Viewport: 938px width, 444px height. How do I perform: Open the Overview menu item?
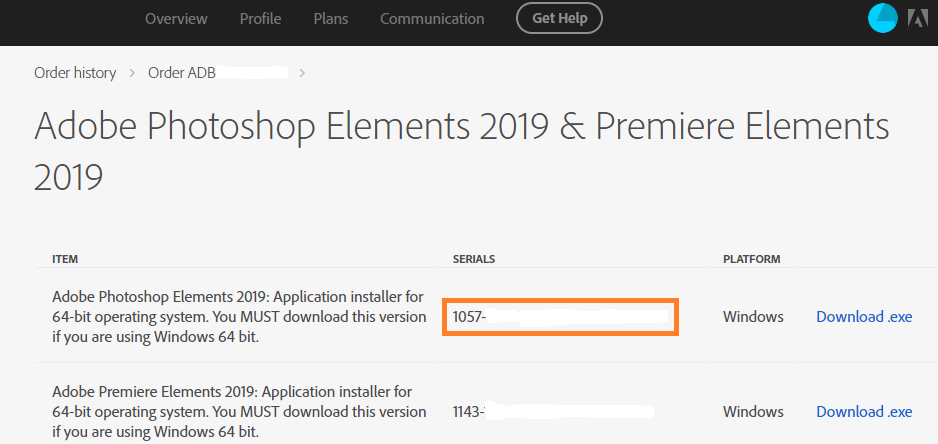pos(176,19)
